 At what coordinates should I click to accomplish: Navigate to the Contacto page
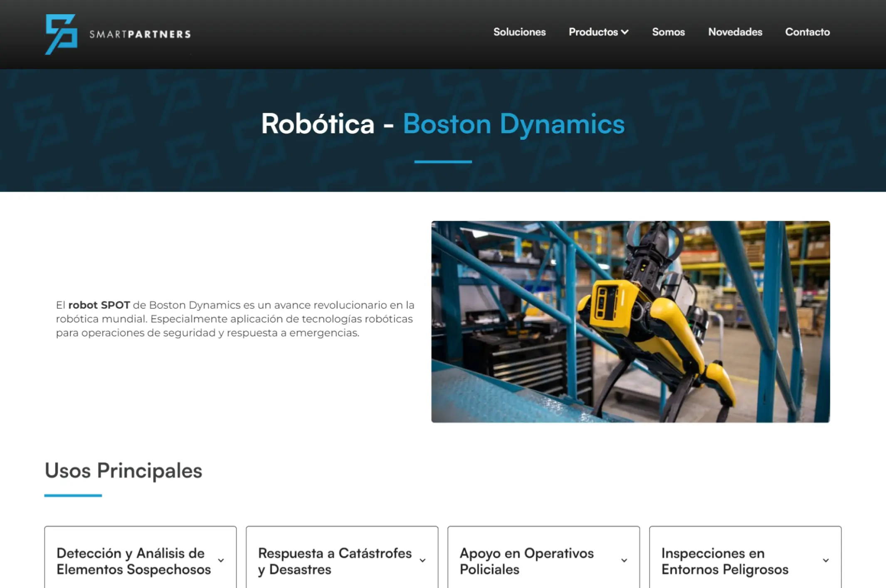(807, 32)
